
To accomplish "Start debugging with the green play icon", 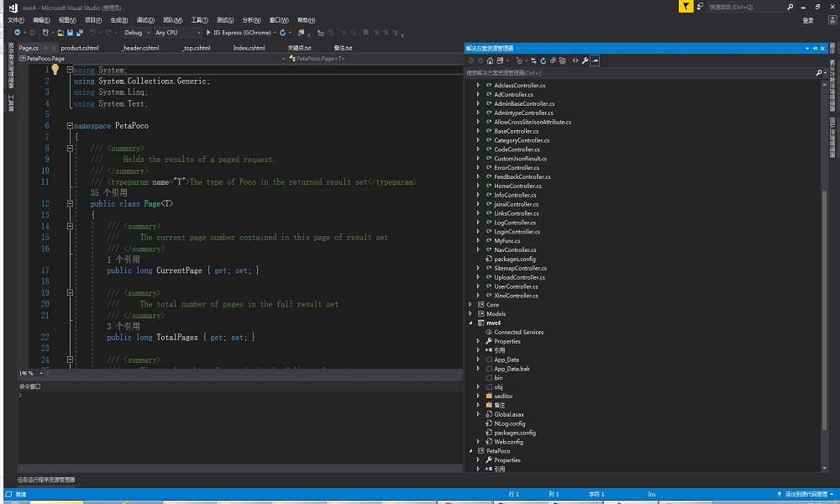I will (x=208, y=33).
